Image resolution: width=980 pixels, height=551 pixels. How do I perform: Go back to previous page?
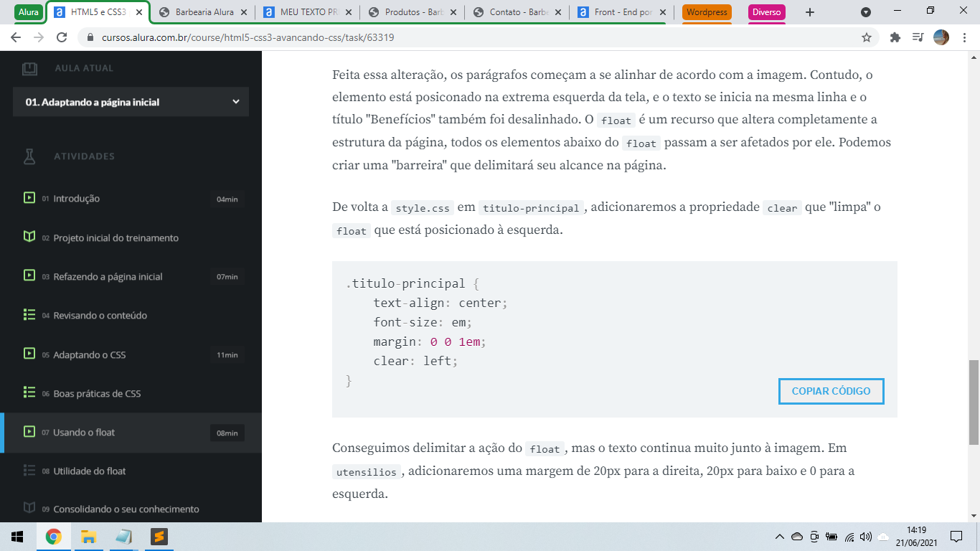pos(16,37)
